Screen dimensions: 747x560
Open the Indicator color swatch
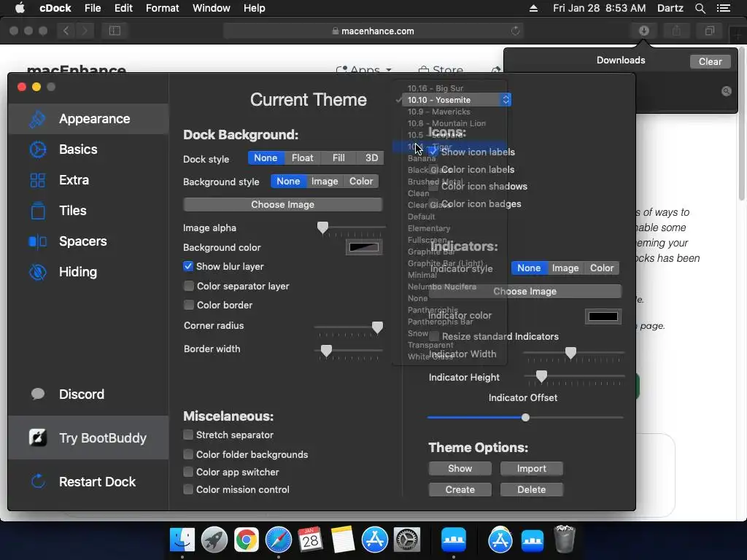pyautogui.click(x=603, y=316)
